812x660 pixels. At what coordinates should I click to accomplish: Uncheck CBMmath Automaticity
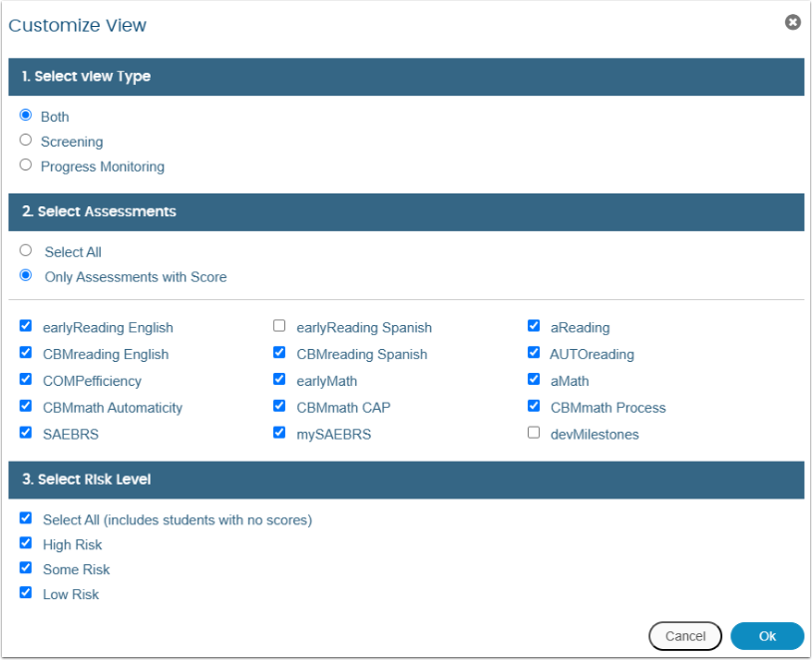tap(25, 406)
